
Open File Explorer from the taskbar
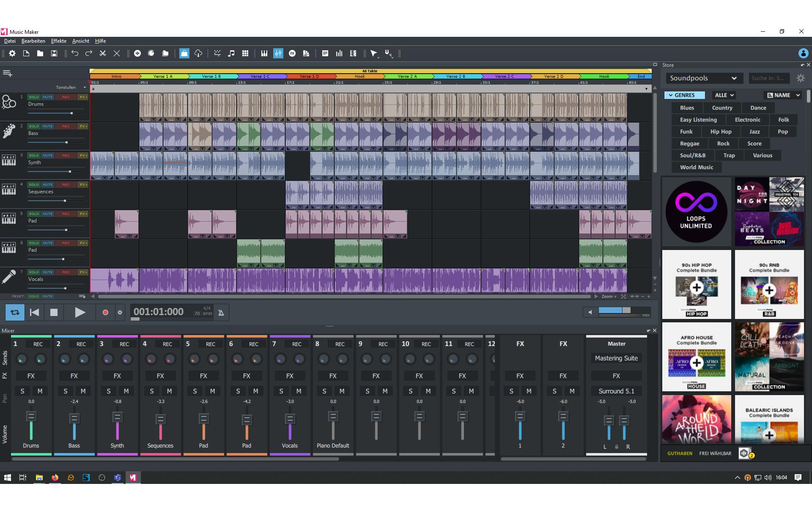click(39, 478)
